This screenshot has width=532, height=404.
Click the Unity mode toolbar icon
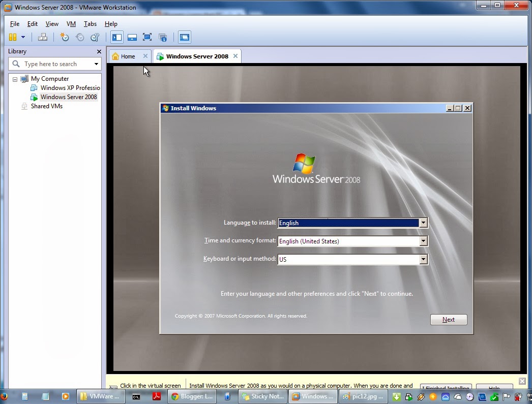click(x=163, y=37)
